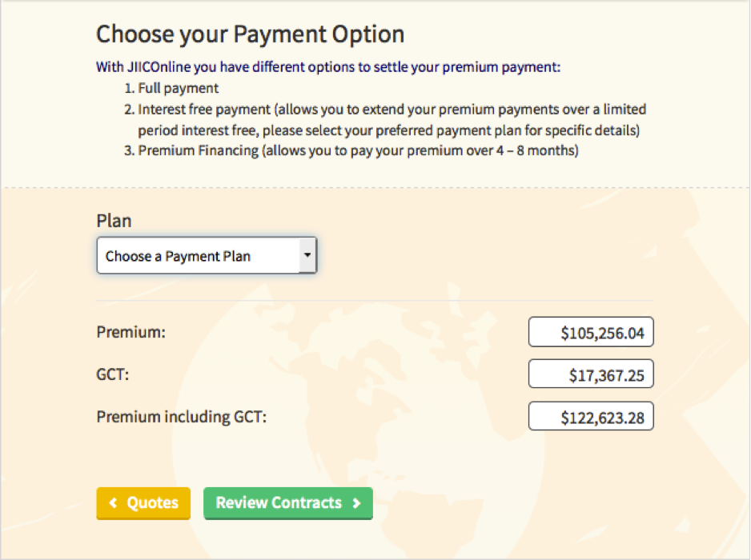Click the thin divider line above Premium row
751x560 pixels.
(375, 302)
